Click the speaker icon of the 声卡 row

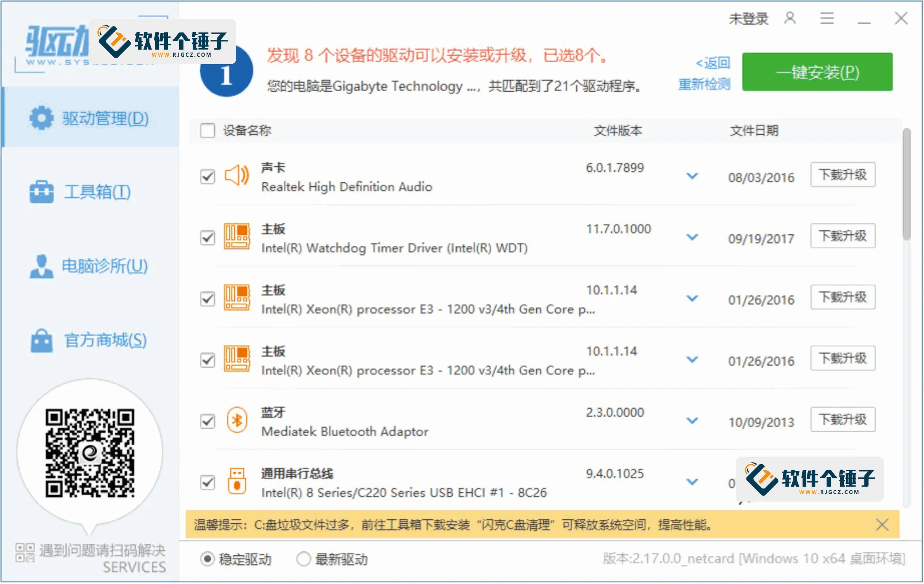click(237, 175)
